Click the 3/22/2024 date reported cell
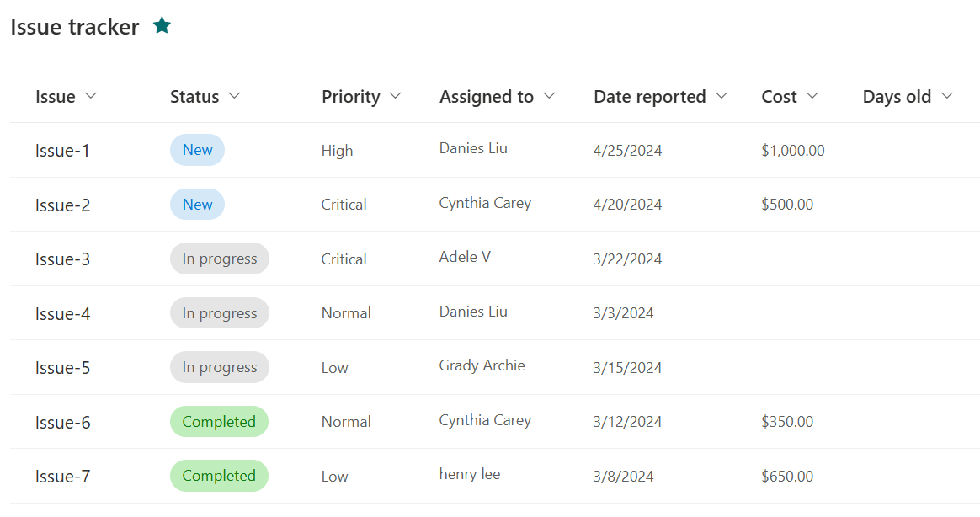Screen dimensions: 980x517 tap(627, 259)
